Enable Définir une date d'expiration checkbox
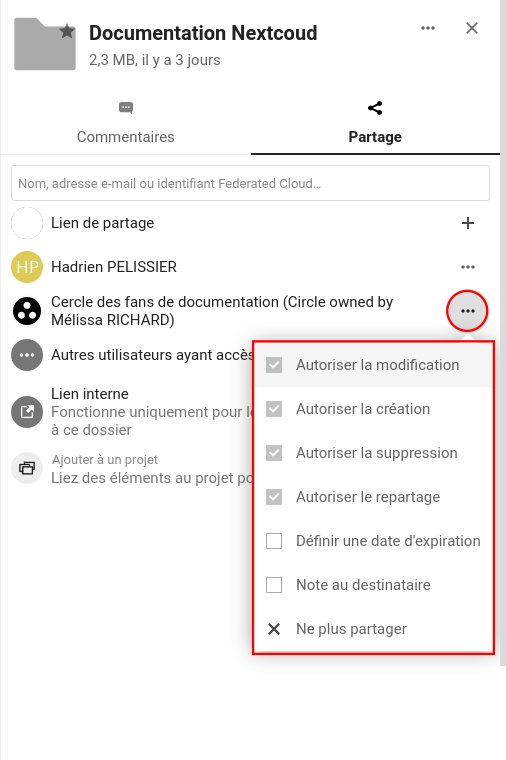The width and height of the screenshot is (506, 760). click(x=274, y=541)
